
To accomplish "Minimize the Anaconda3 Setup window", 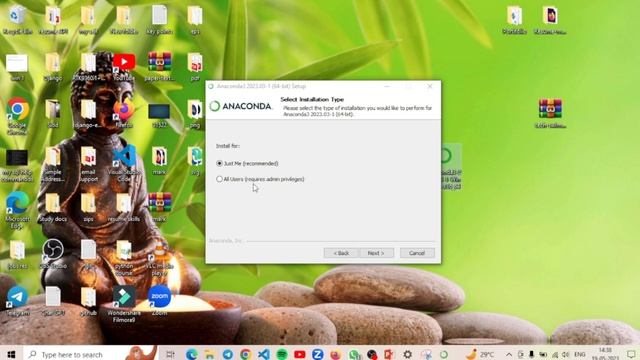I will point(387,86).
